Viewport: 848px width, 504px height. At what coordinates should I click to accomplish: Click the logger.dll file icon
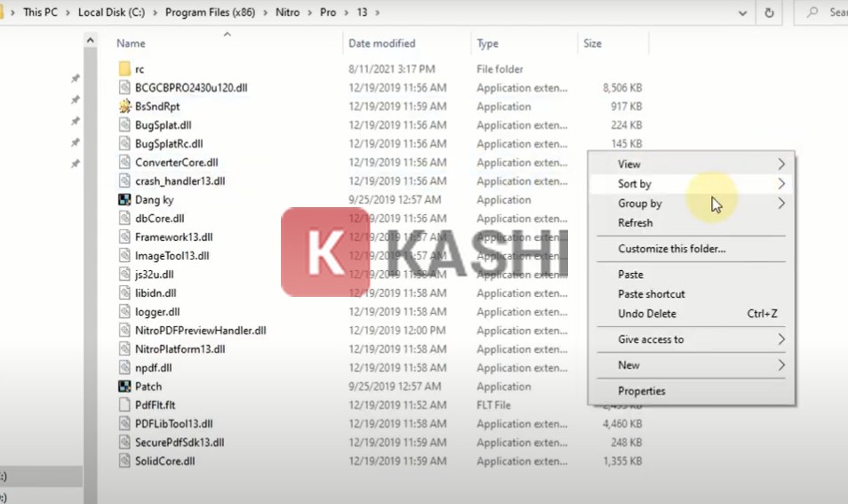124,311
